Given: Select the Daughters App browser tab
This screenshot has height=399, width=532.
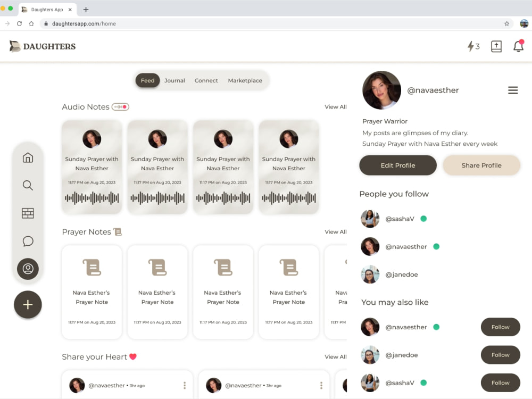Looking at the screenshot, I should [47, 10].
